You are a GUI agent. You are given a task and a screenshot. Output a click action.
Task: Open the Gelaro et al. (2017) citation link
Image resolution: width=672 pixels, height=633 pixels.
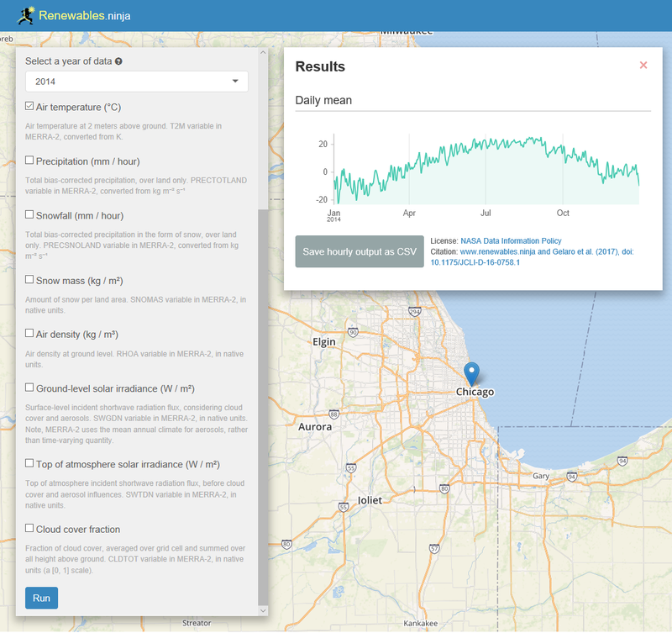pyautogui.click(x=532, y=257)
